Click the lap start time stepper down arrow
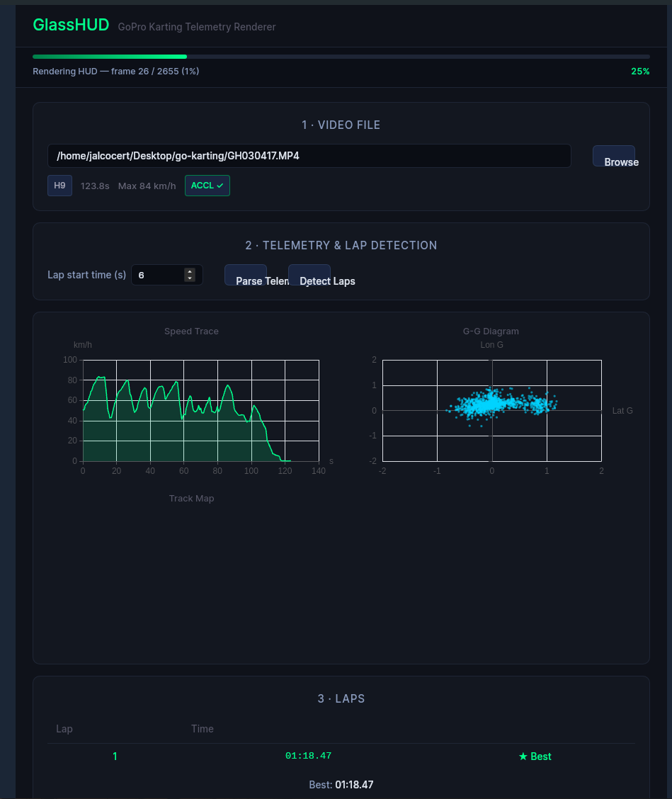Screen dimensions: 672x799 point(190,278)
